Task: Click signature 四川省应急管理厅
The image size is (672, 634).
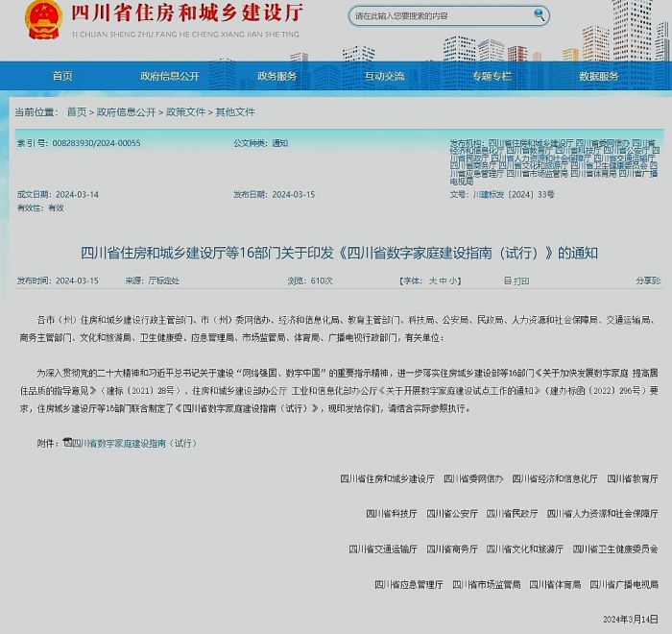Action: tap(408, 585)
